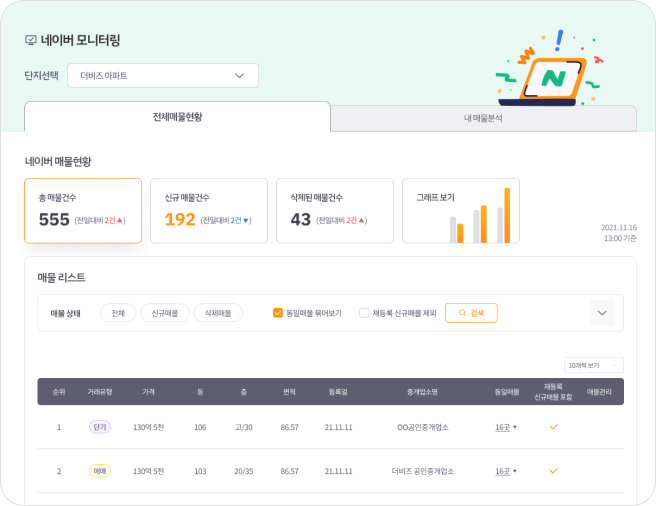Check the 재등록 신규매물 제외 checkbox
The width and height of the screenshot is (656, 506).
(364, 313)
